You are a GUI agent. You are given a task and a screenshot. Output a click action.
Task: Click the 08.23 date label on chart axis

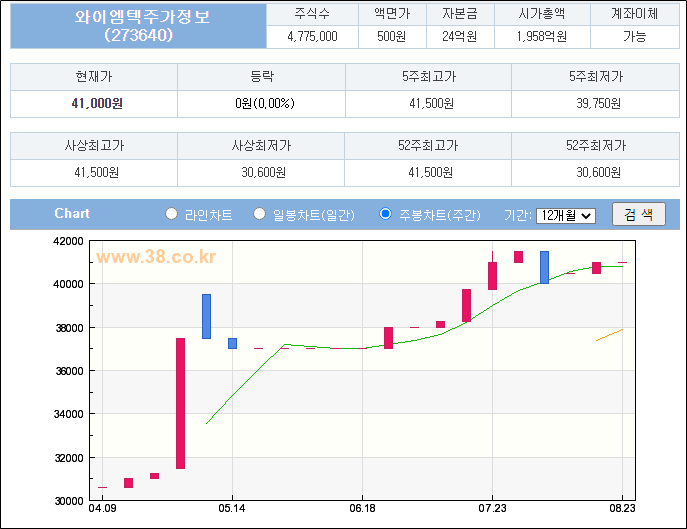(x=622, y=508)
